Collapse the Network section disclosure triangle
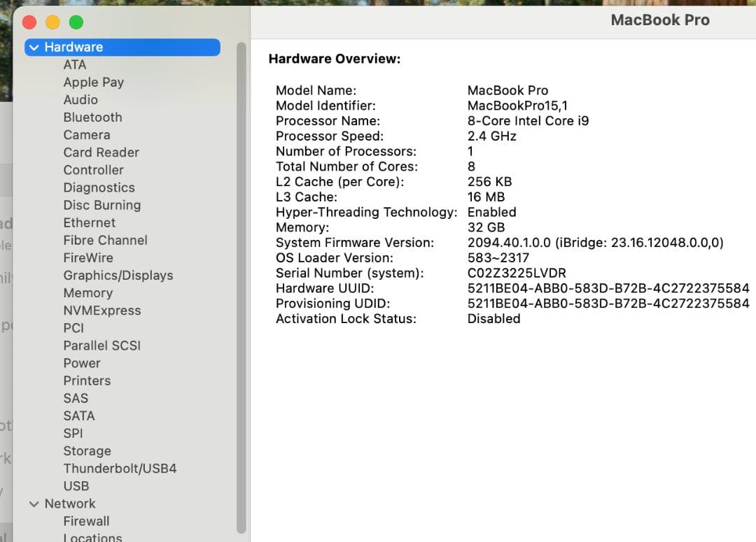756x542 pixels. click(x=34, y=504)
